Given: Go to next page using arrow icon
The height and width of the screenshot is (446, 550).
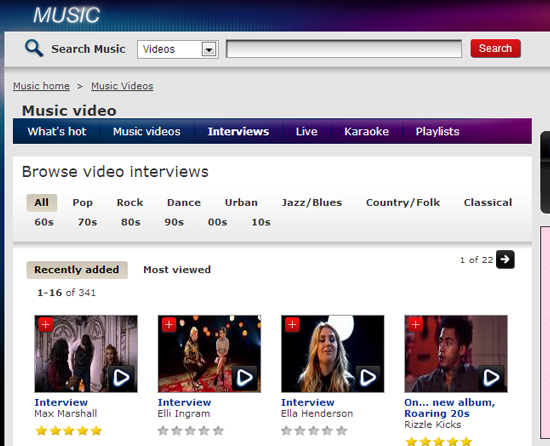Looking at the screenshot, I should 505,259.
